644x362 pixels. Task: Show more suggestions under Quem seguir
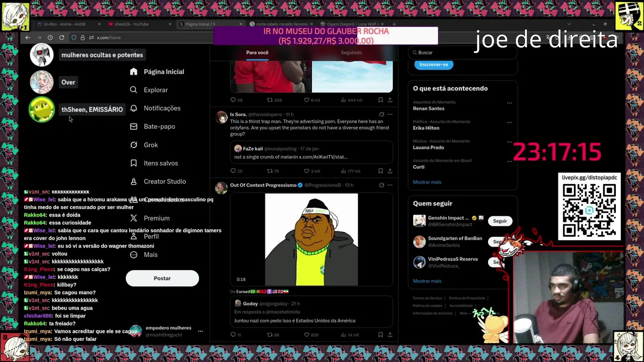[x=427, y=281]
